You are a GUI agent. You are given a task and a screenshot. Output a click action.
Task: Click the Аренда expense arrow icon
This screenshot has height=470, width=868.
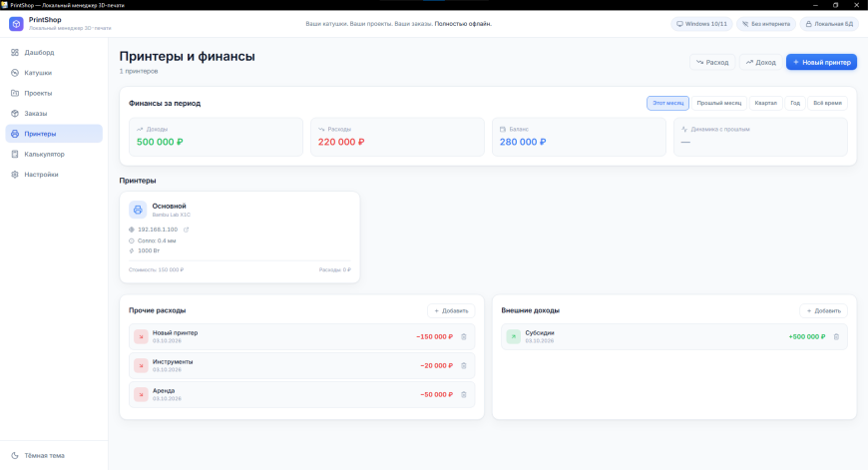coord(141,394)
